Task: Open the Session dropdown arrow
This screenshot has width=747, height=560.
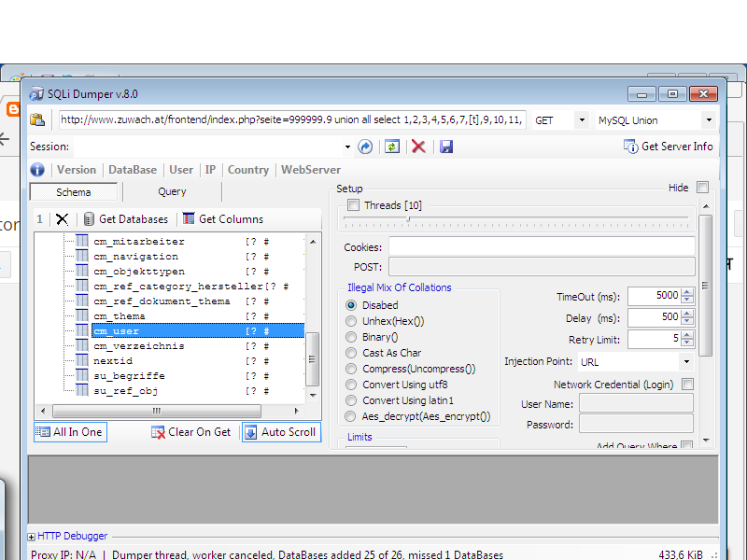Action: [x=347, y=147]
